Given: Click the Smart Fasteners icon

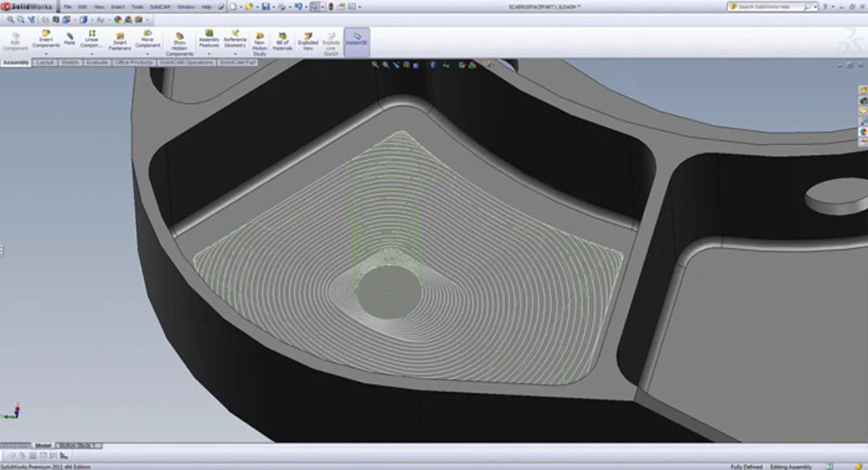Looking at the screenshot, I should [x=120, y=39].
